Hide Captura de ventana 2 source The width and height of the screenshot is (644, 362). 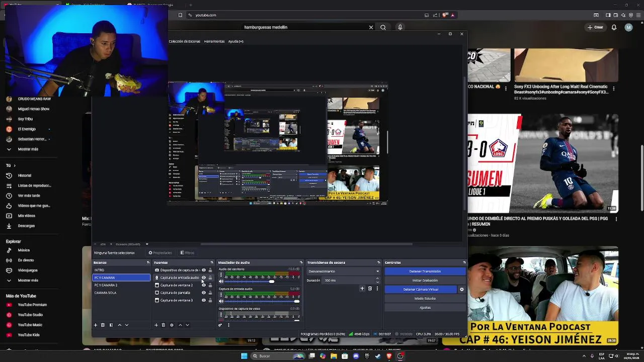point(204,285)
